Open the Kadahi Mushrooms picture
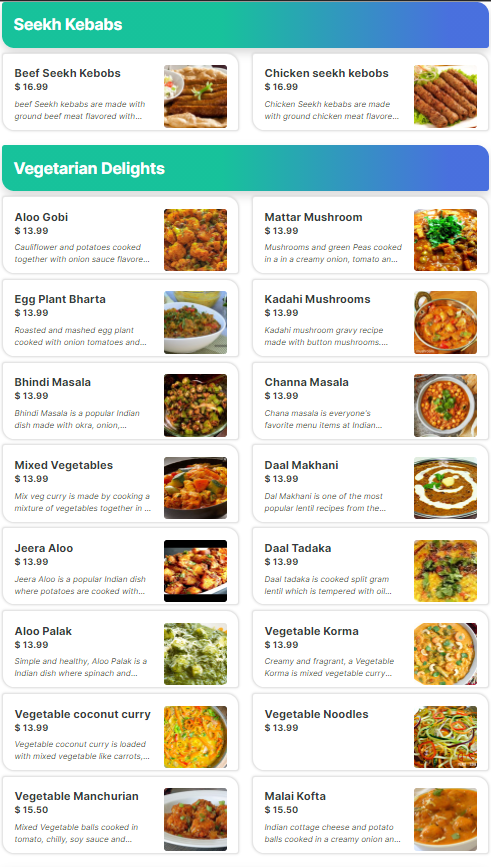Image resolution: width=491 pixels, height=867 pixels. click(445, 322)
